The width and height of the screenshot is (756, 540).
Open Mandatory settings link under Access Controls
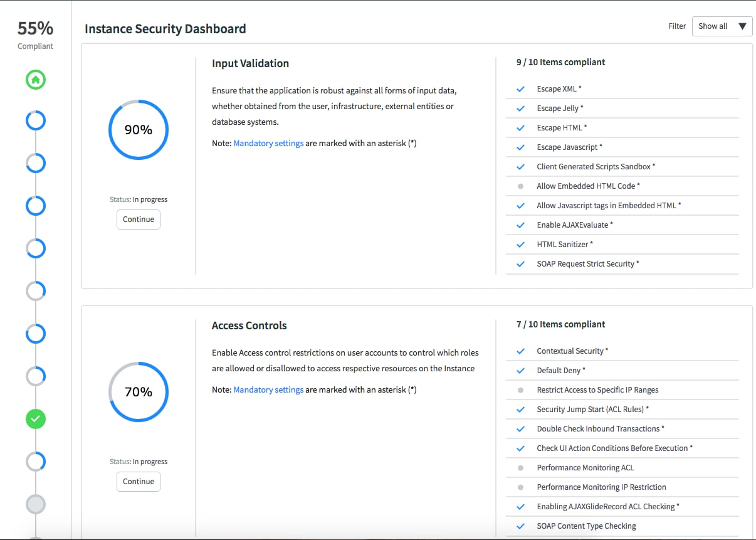click(268, 390)
